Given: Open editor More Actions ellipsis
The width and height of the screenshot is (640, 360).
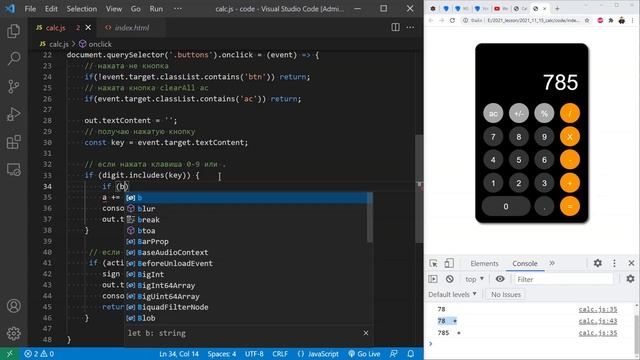Looking at the screenshot, I should pos(410,27).
